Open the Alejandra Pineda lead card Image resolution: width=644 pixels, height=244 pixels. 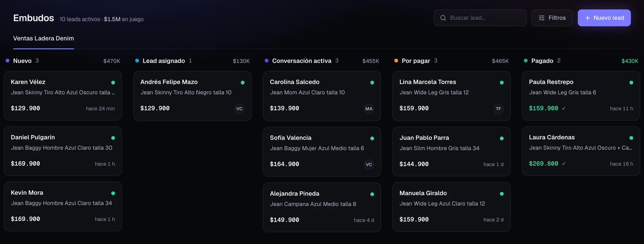(322, 207)
